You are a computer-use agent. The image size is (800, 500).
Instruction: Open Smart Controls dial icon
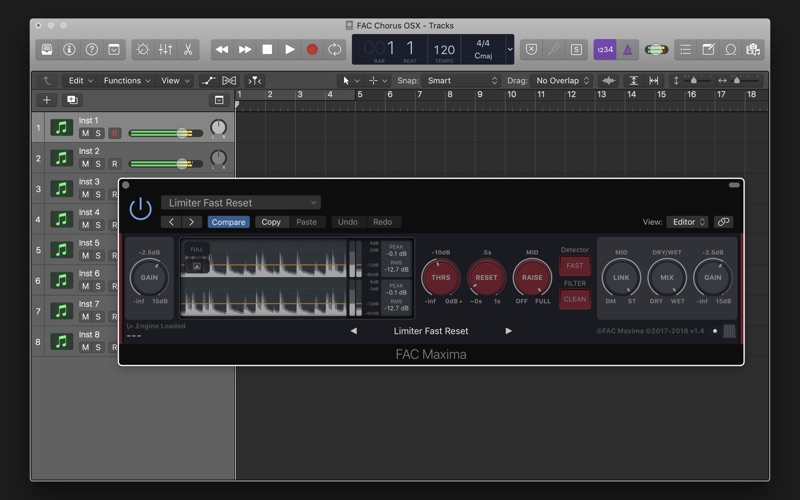(x=143, y=49)
